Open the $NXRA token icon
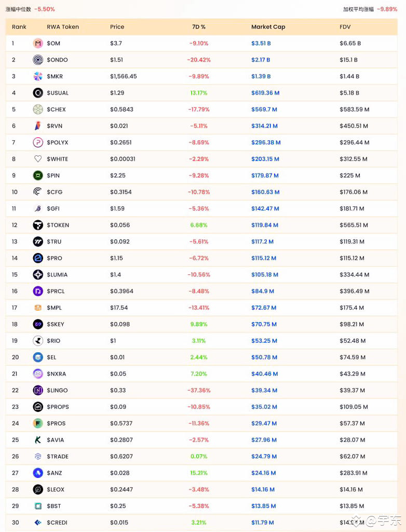Viewport: 406px width, 532px height. pos(37,374)
